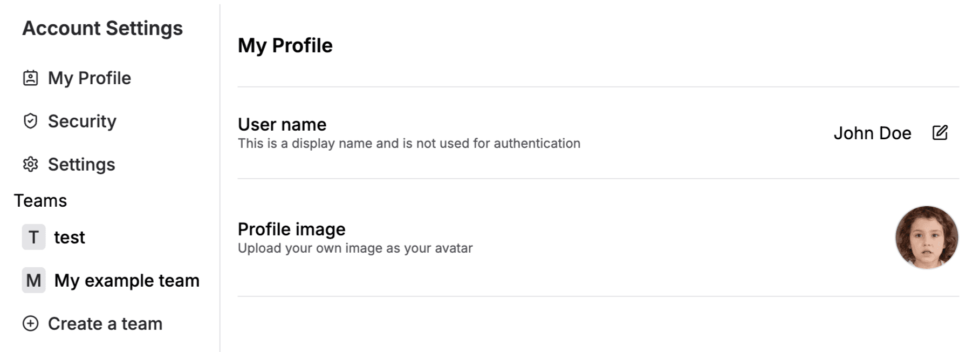Select the 'My example team' name
The height and width of the screenshot is (352, 980).
(x=127, y=281)
